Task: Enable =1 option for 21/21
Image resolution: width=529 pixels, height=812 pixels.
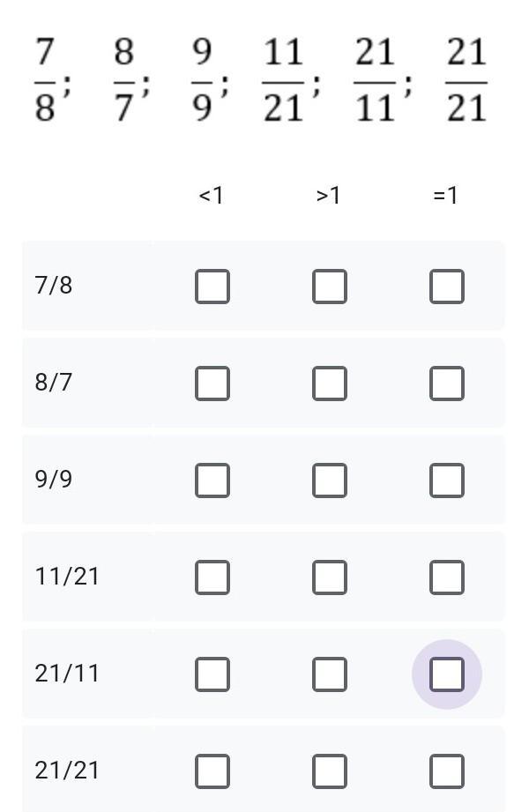Action: pyautogui.click(x=446, y=771)
